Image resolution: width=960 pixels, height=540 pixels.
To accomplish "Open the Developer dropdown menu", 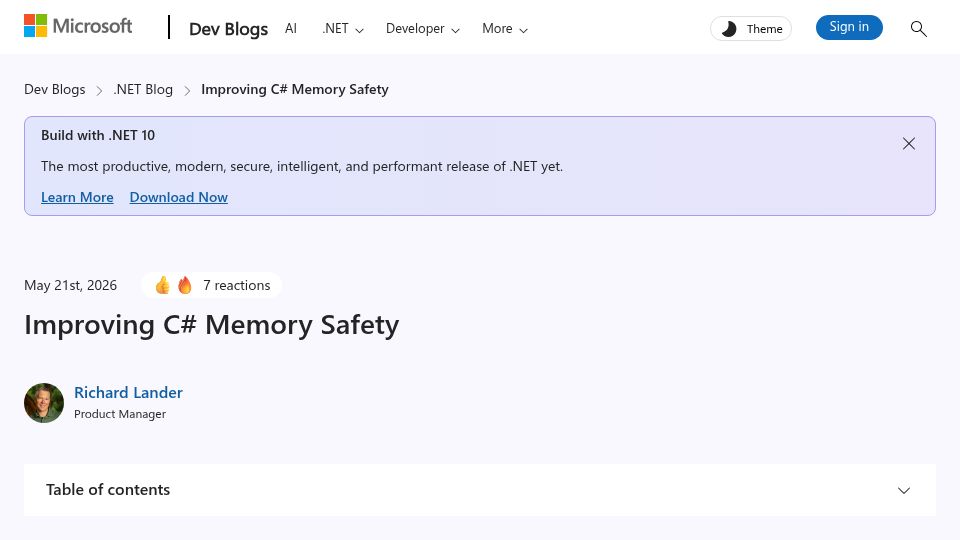I will [422, 29].
